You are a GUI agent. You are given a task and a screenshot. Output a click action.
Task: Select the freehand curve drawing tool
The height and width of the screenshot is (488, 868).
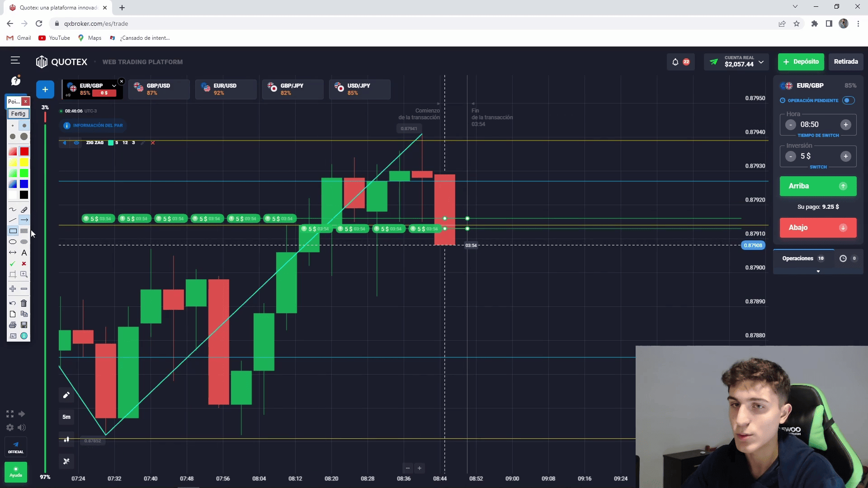click(13, 209)
